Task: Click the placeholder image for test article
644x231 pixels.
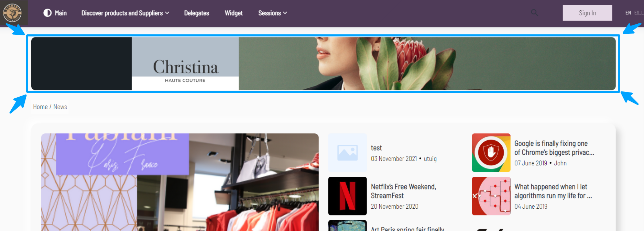Action: point(347,153)
